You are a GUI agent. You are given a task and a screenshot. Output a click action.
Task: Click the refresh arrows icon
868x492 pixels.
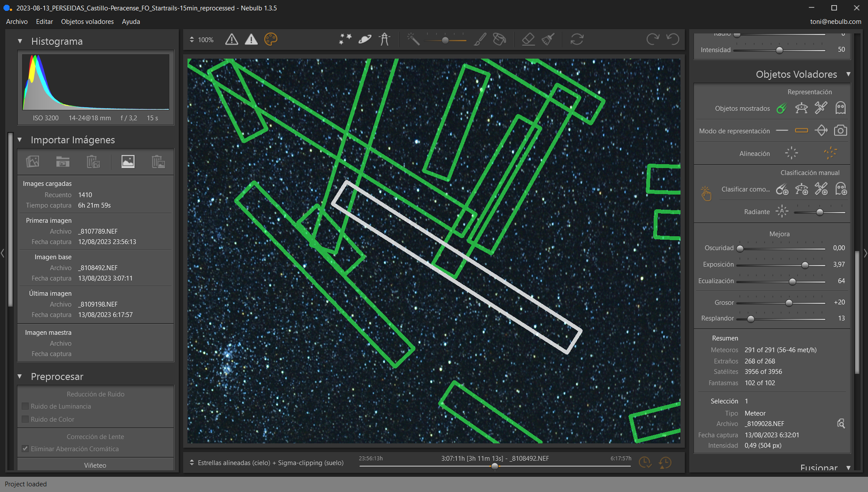tap(577, 40)
